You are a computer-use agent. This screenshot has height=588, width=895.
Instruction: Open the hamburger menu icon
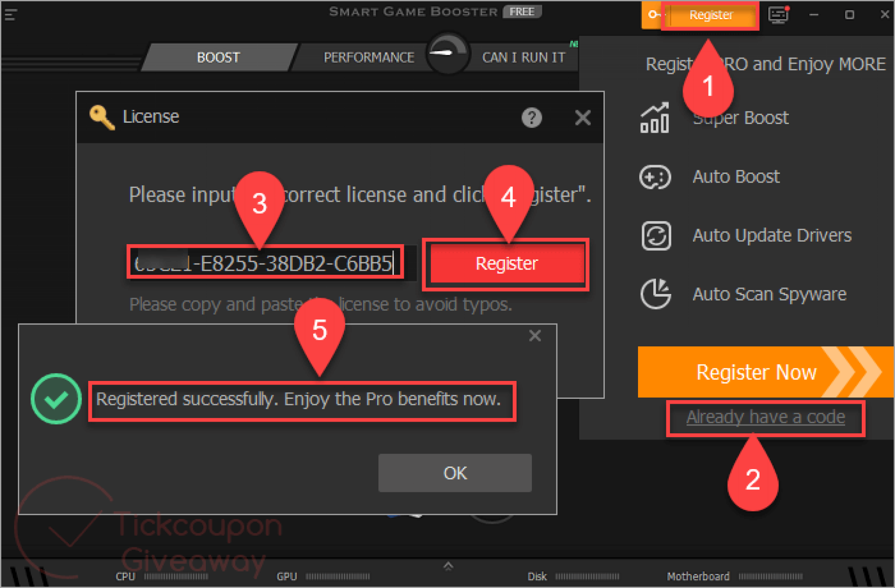pyautogui.click(x=10, y=15)
